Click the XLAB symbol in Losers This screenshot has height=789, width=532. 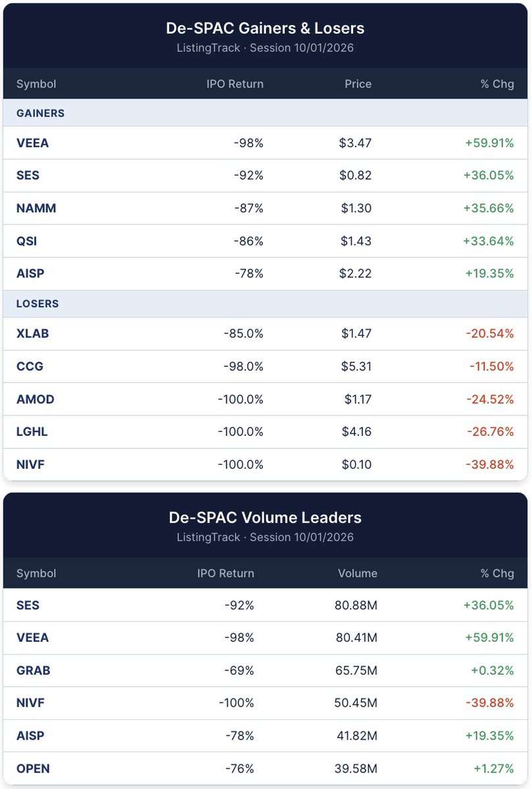point(32,333)
